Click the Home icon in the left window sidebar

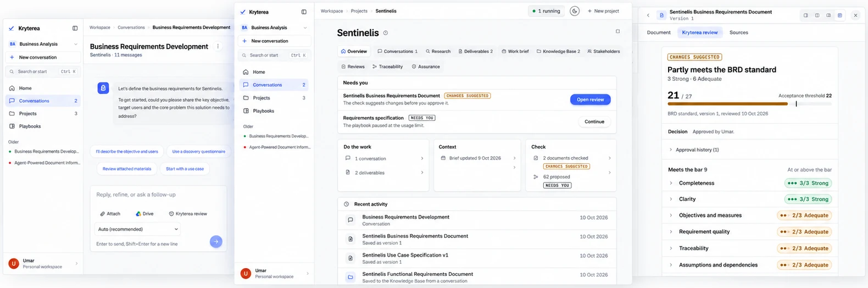pos(12,88)
